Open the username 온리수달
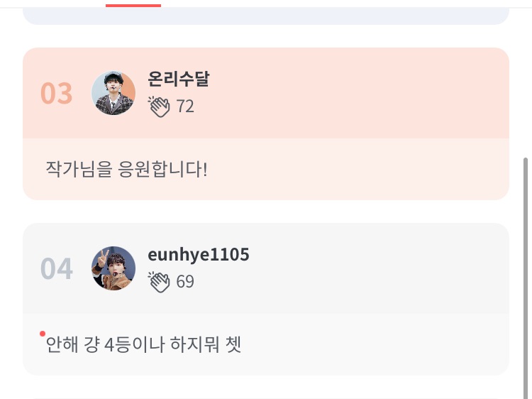The image size is (532, 399). [x=178, y=80]
